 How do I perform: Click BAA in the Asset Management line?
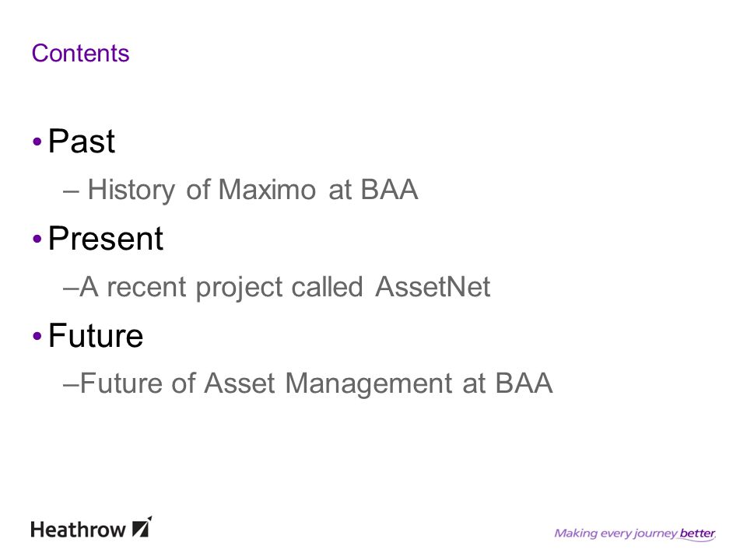tap(524, 383)
